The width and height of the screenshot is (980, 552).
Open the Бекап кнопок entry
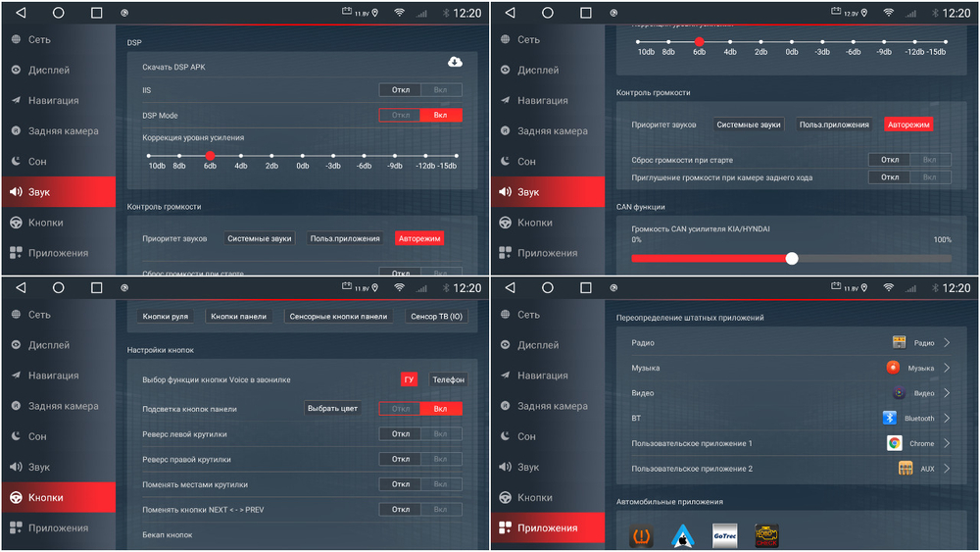pos(167,534)
